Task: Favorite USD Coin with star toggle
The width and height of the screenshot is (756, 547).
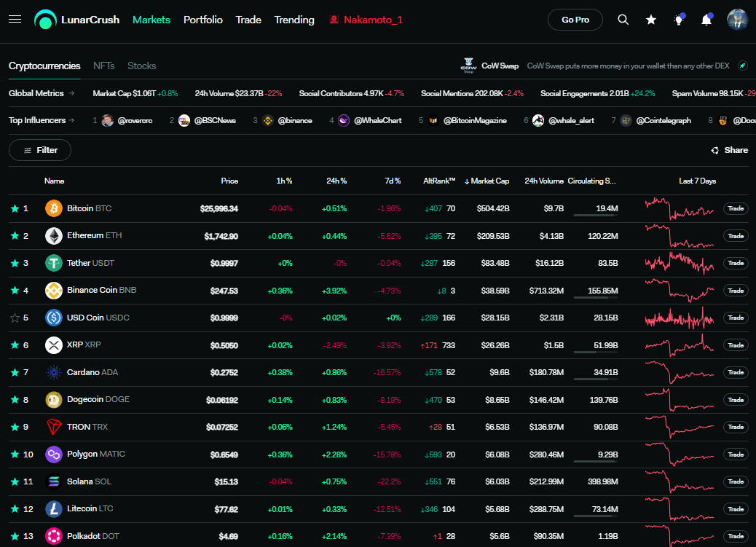Action: (x=15, y=318)
